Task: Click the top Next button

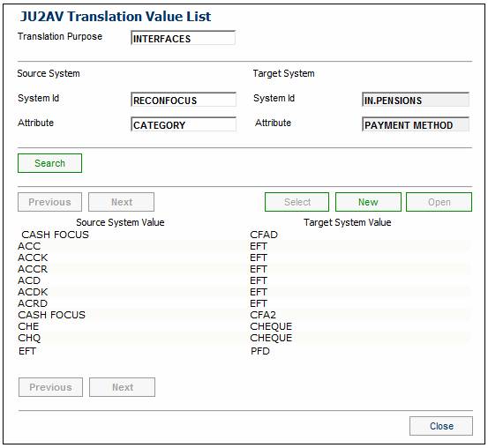Action: (x=122, y=202)
